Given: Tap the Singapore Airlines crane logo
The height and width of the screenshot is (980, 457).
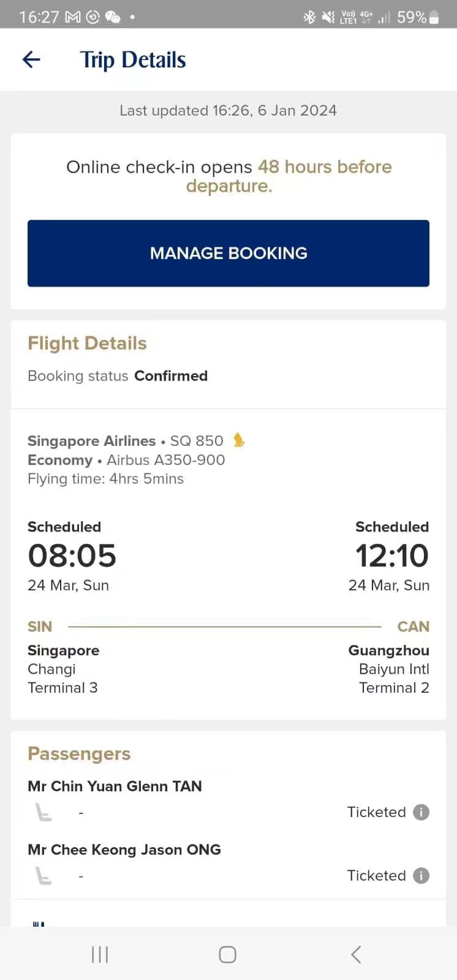Looking at the screenshot, I should tap(239, 440).
